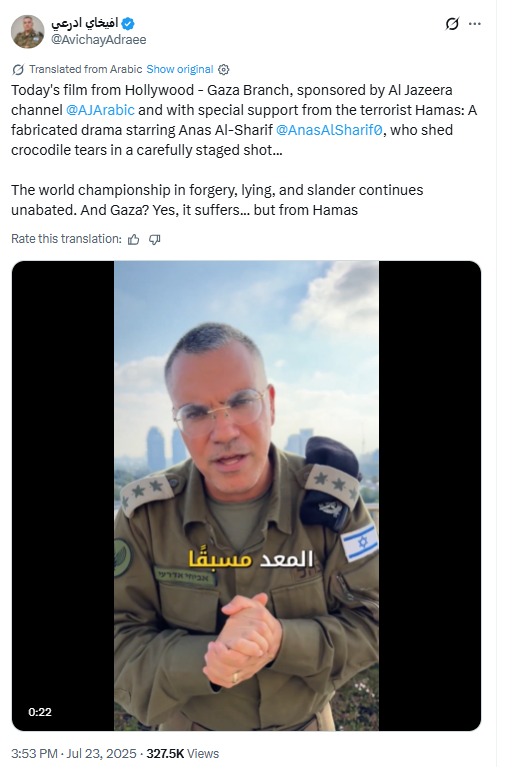Show original Arabic text

click(x=180, y=69)
